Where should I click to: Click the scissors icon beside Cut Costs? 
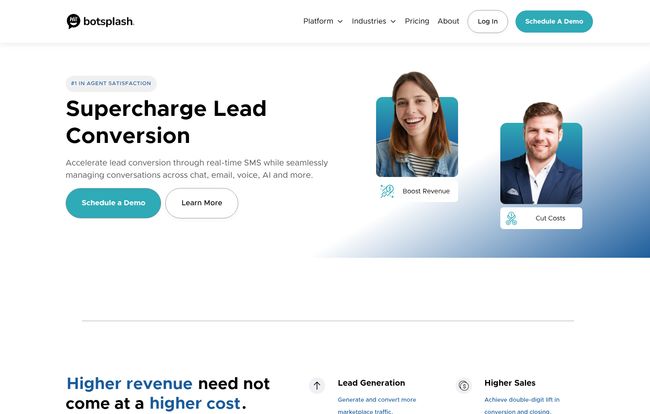coord(511,218)
